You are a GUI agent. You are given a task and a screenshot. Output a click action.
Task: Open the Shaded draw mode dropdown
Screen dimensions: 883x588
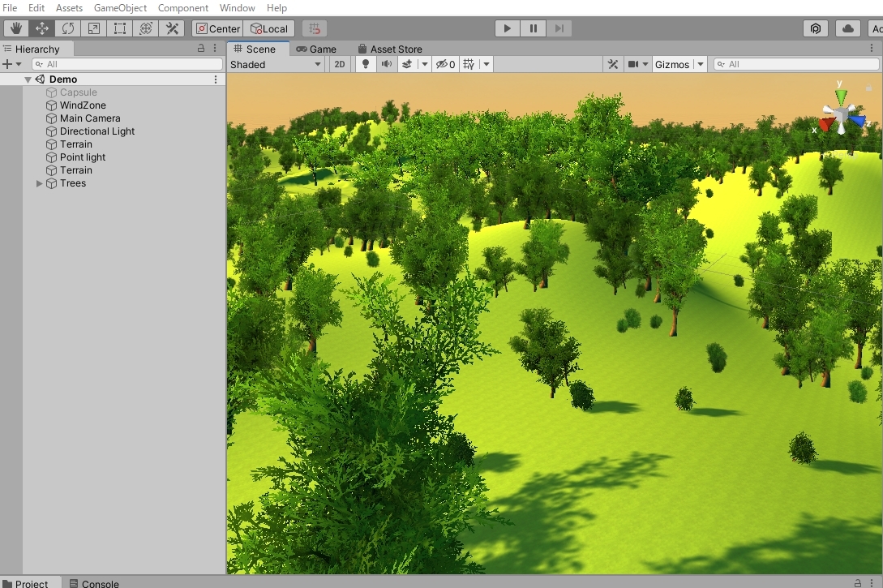[x=276, y=64]
